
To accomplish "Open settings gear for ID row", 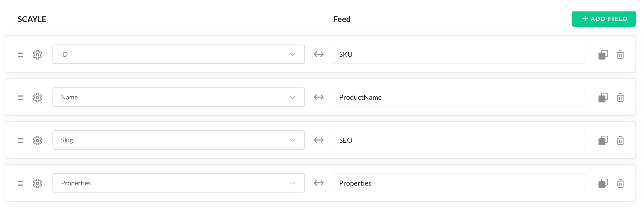I will coord(37,54).
